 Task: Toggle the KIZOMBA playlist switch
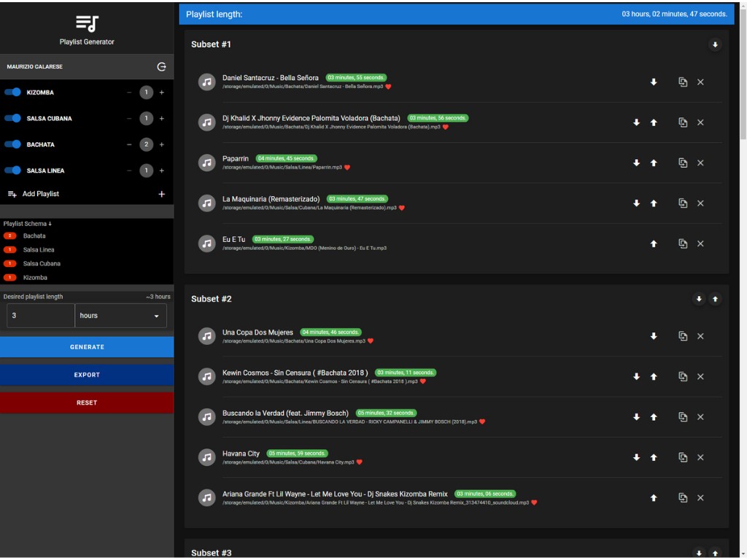click(x=13, y=93)
